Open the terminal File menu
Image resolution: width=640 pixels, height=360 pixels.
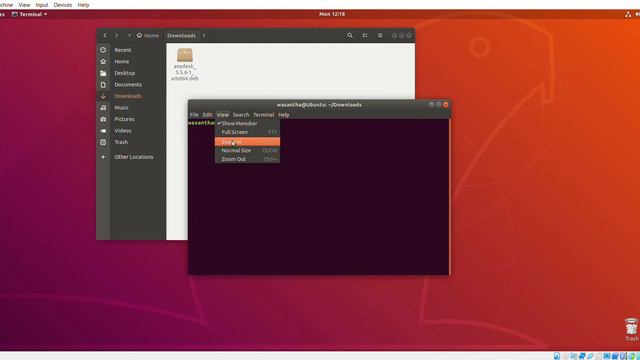[x=194, y=115]
